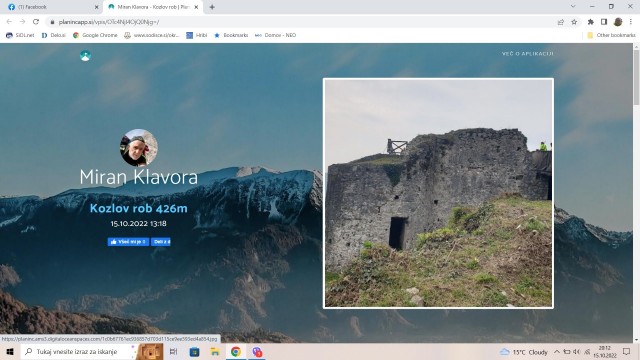Image resolution: width=640 pixels, height=360 pixels.
Task: Open the Chrome three-dot menu
Action: point(631,22)
